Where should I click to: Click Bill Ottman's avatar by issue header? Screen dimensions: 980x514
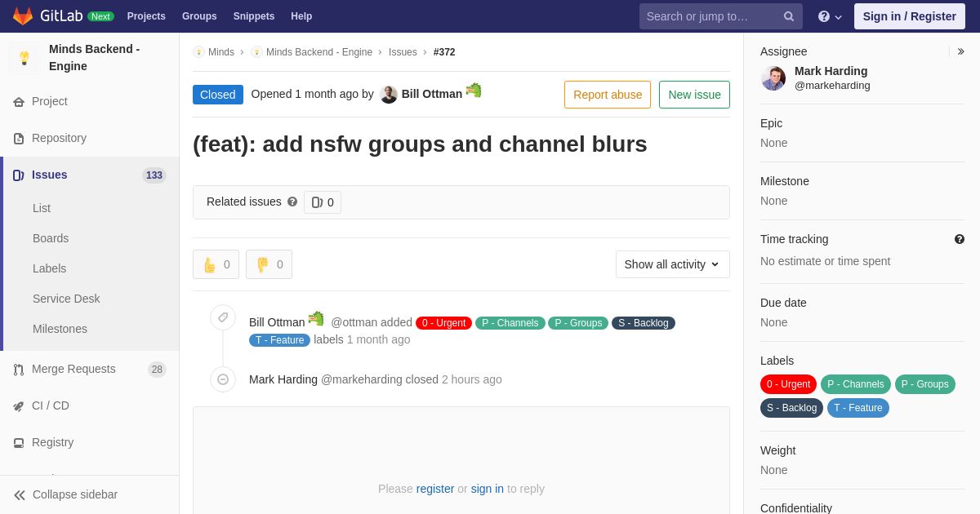coord(389,94)
